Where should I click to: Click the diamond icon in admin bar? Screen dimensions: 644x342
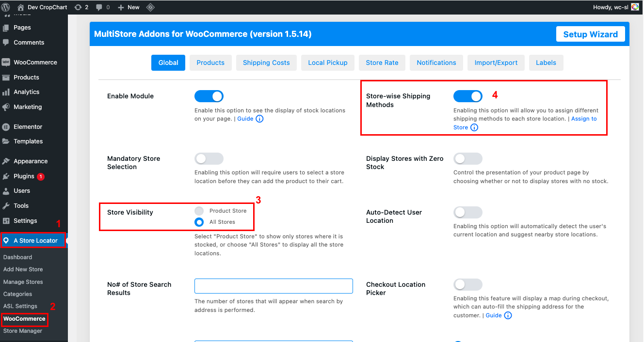coord(150,7)
